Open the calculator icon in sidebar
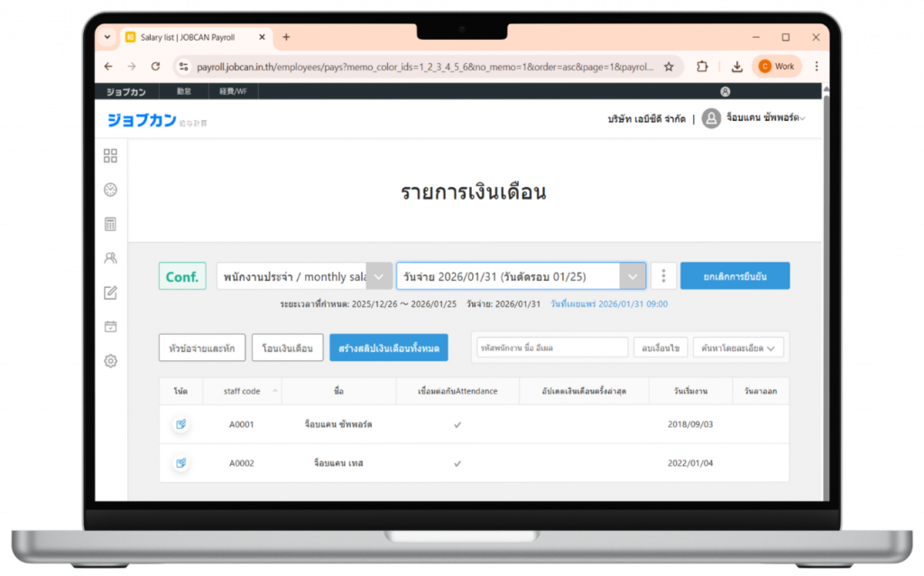Viewport: 924px width, 576px height. tap(110, 224)
